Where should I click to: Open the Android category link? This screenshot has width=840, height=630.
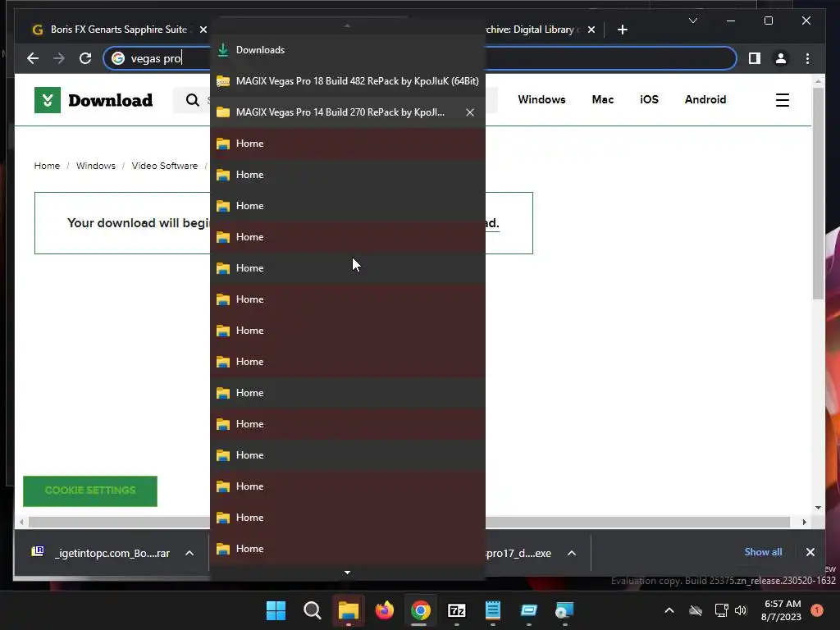[705, 99]
